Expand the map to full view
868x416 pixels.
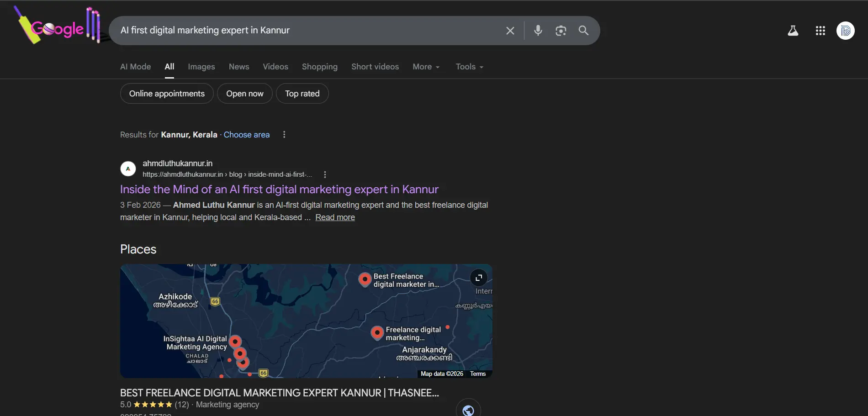point(478,278)
